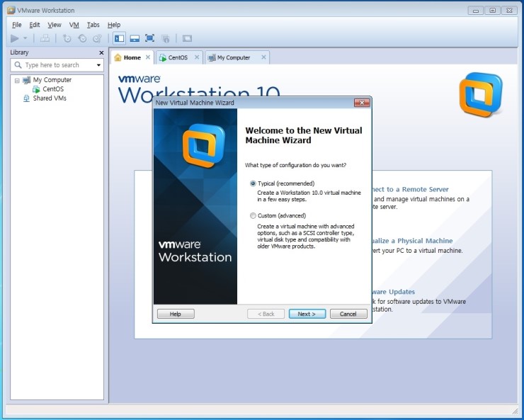
Task: Open the Library search dropdown arrow
Action: [x=98, y=65]
